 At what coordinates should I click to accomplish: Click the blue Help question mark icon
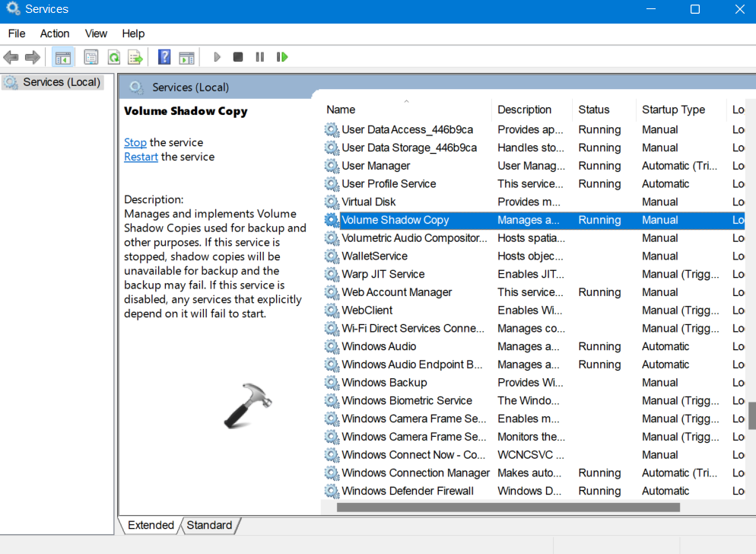[x=164, y=57]
